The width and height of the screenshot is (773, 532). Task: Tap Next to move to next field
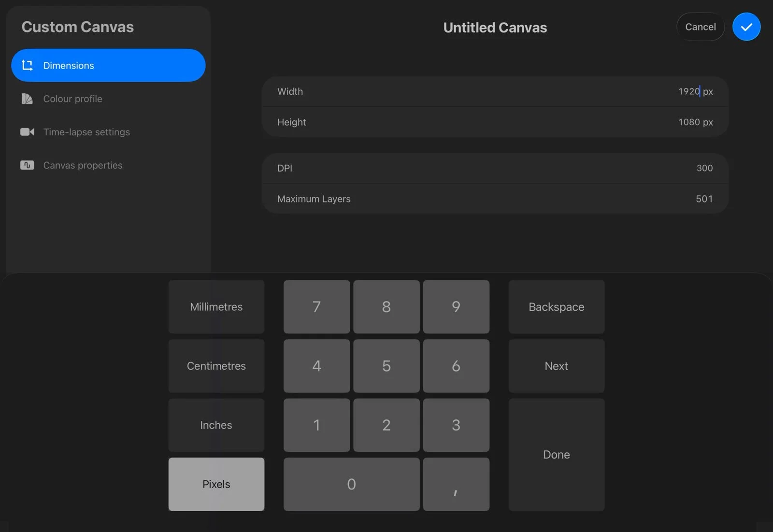point(557,366)
